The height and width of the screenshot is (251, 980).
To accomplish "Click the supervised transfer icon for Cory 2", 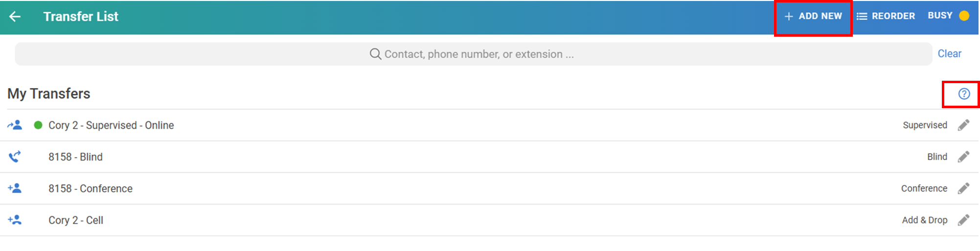I will pyautogui.click(x=15, y=125).
